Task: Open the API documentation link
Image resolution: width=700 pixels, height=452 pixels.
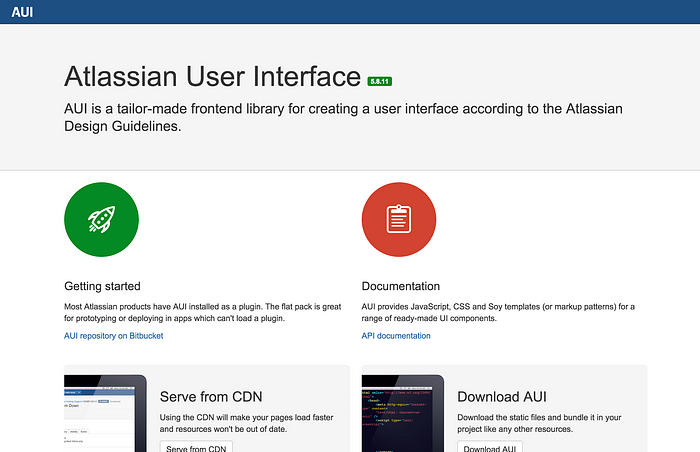Action: (396, 336)
